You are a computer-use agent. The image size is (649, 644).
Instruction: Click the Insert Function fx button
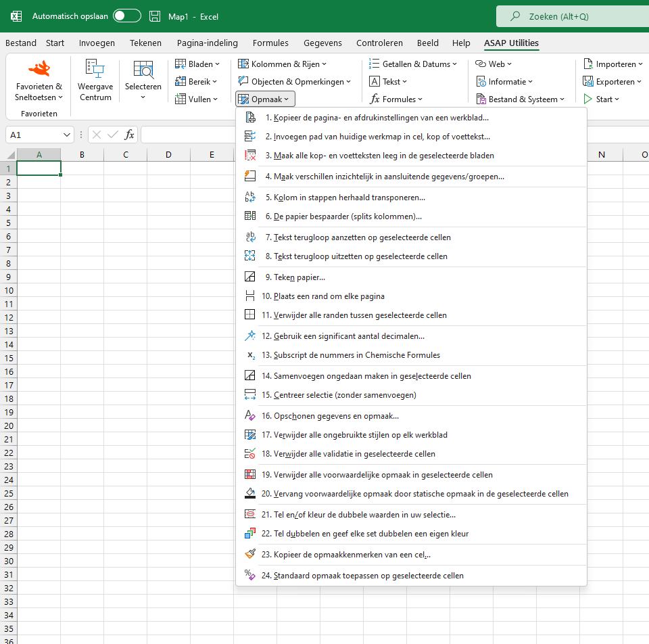129,135
